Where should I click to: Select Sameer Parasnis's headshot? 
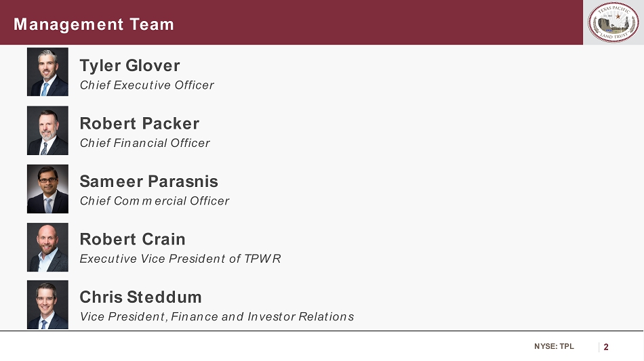[47, 188]
